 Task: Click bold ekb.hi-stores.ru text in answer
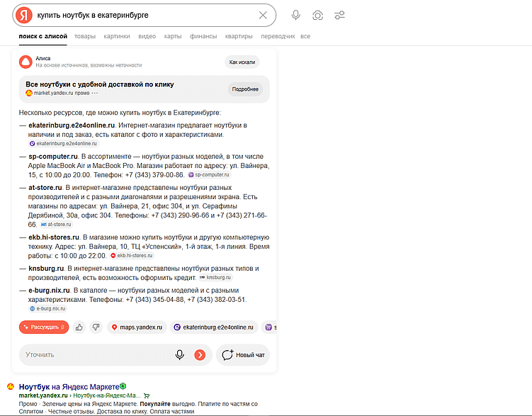[54, 237]
